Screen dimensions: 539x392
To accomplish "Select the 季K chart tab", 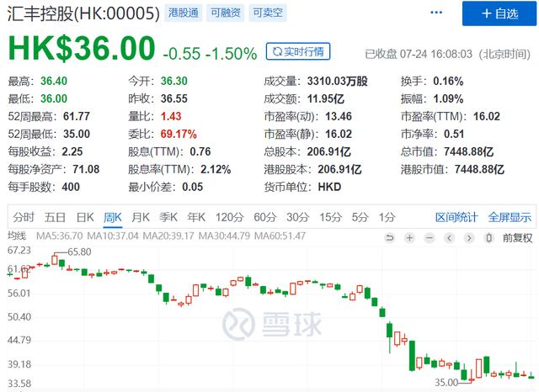I will click(168, 217).
